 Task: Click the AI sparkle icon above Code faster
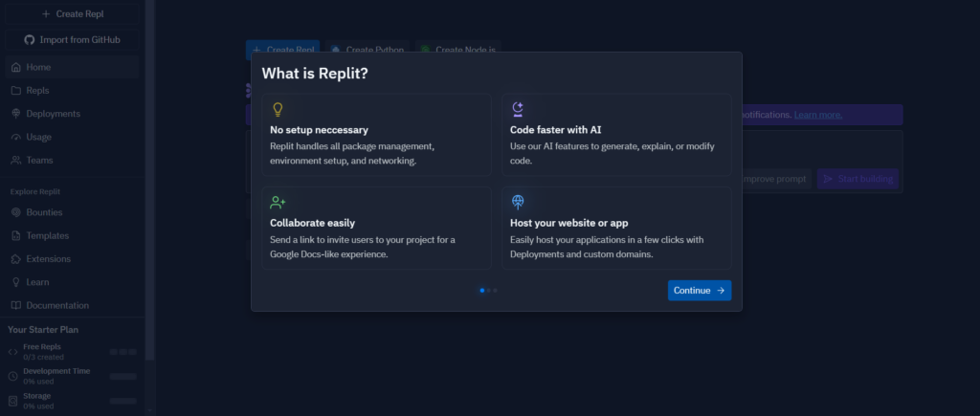pyautogui.click(x=518, y=109)
